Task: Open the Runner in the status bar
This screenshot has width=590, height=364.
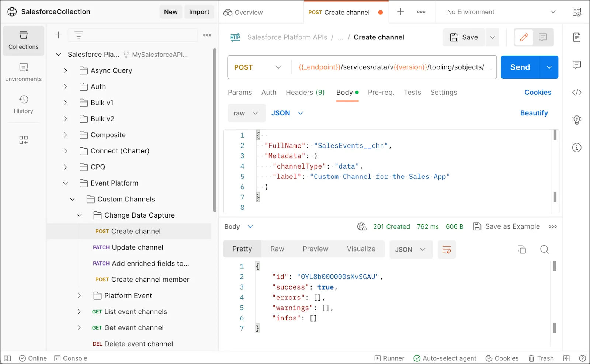Action: [389, 358]
